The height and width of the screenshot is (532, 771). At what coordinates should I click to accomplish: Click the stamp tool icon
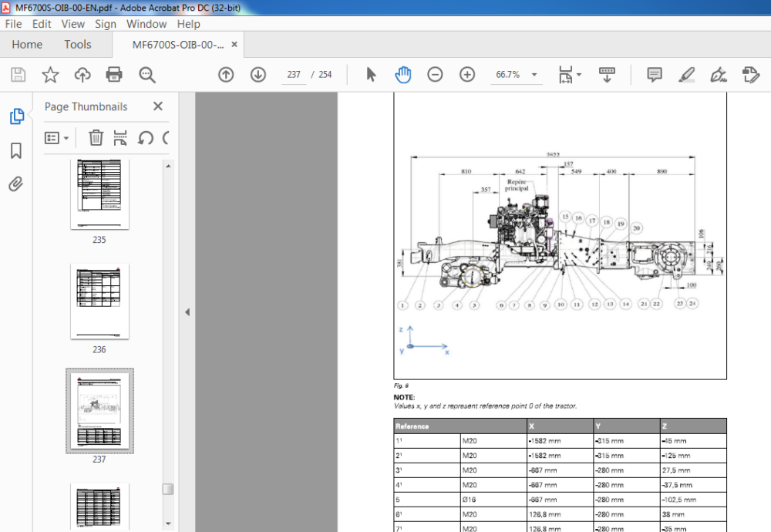point(750,75)
